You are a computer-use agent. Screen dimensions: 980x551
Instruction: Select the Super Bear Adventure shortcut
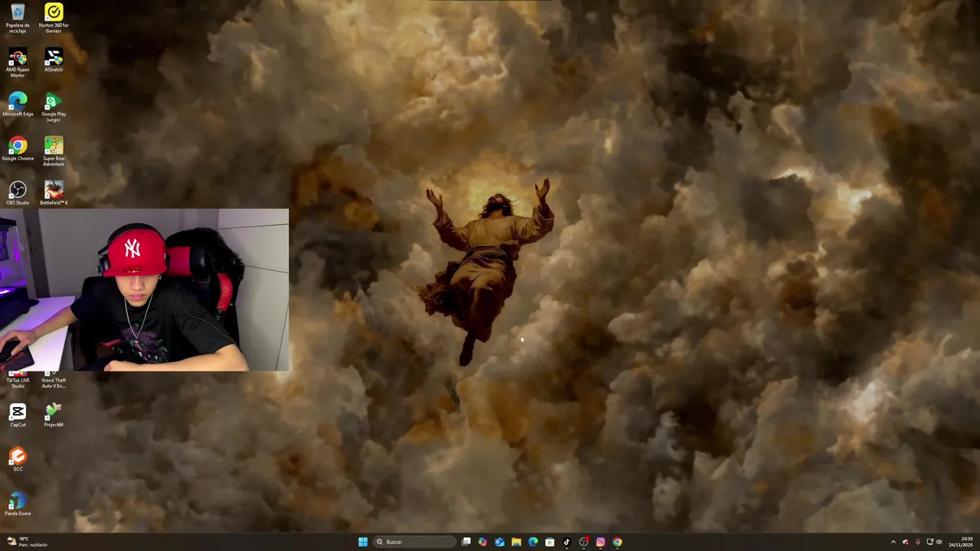tap(54, 152)
